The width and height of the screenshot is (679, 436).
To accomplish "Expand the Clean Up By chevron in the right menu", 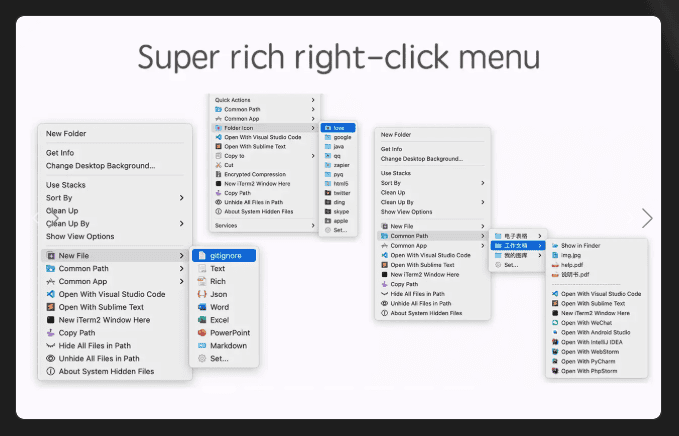I will pos(482,202).
